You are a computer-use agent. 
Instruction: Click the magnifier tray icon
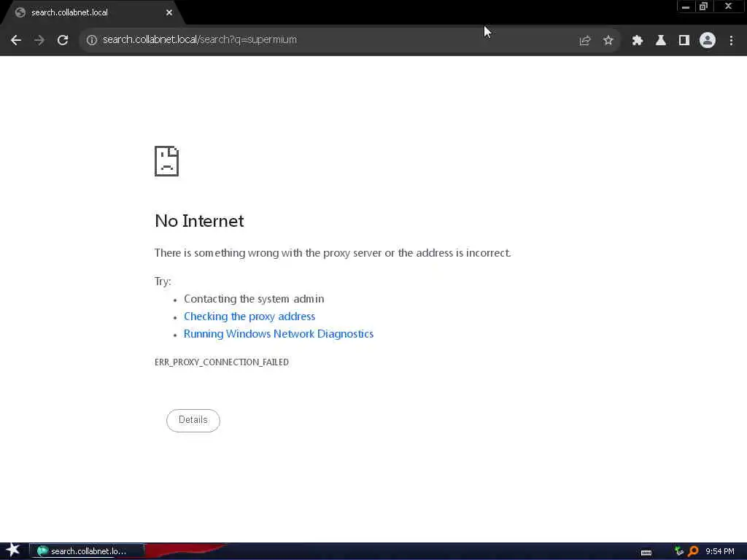tap(693, 551)
